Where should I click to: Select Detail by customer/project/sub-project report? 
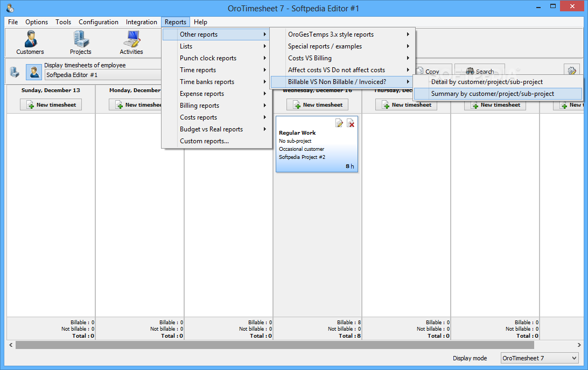[x=498, y=82]
